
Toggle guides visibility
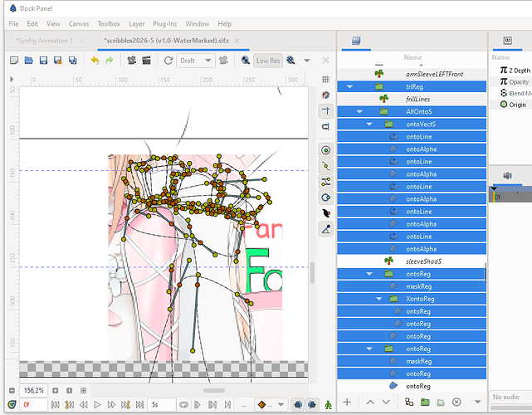coord(325,111)
